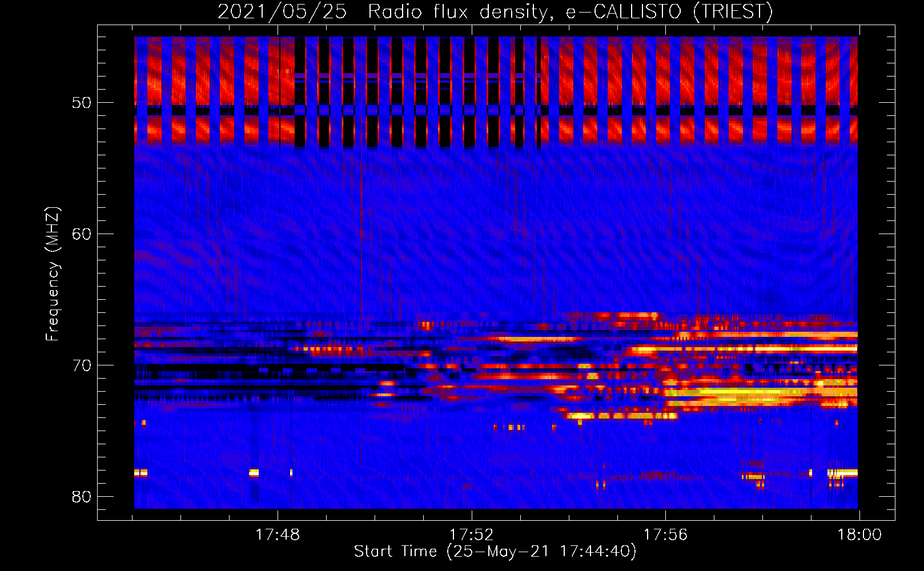Click the 17:48 time tick label
Viewport: 924px width, 571px height.
click(x=277, y=535)
